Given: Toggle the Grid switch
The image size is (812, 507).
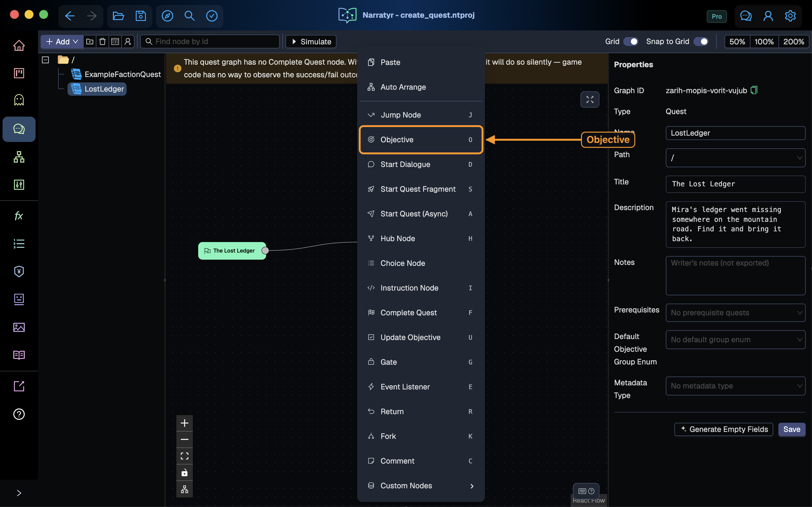Looking at the screenshot, I should (631, 42).
